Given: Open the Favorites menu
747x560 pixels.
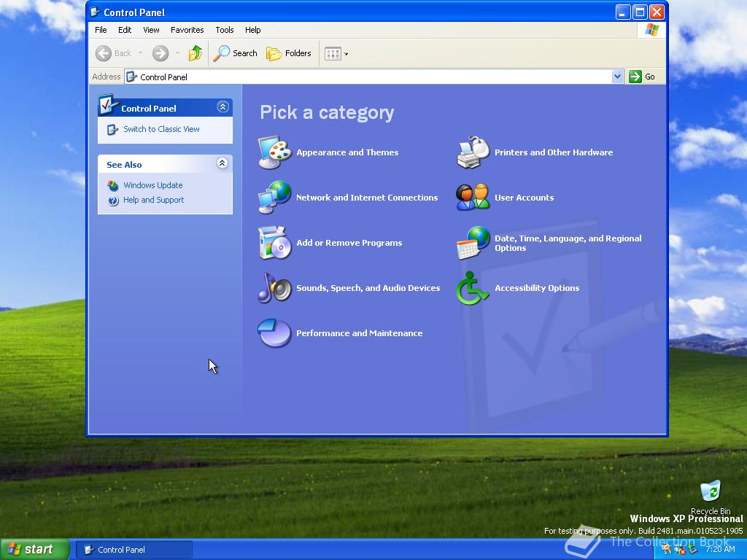Looking at the screenshot, I should pyautogui.click(x=187, y=30).
